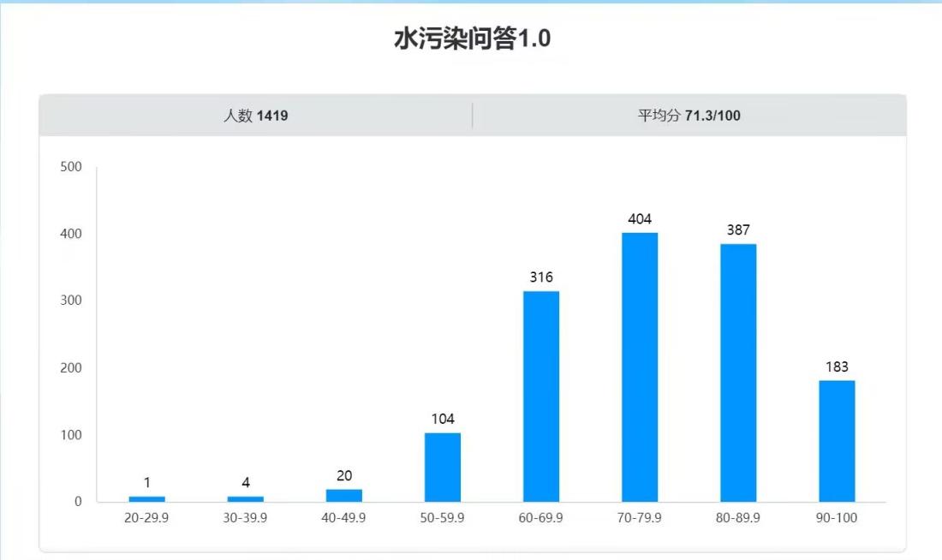Select the 50-59.9 bar

click(443, 467)
